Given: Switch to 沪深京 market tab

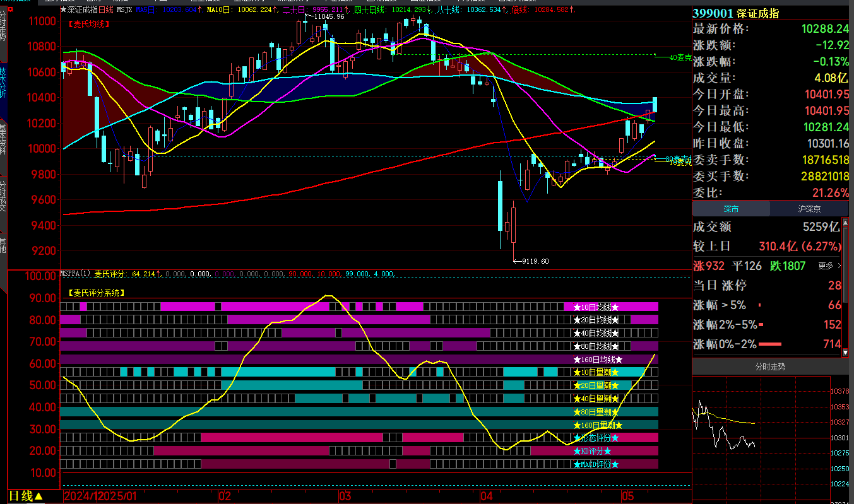Looking at the screenshot, I should (809, 209).
